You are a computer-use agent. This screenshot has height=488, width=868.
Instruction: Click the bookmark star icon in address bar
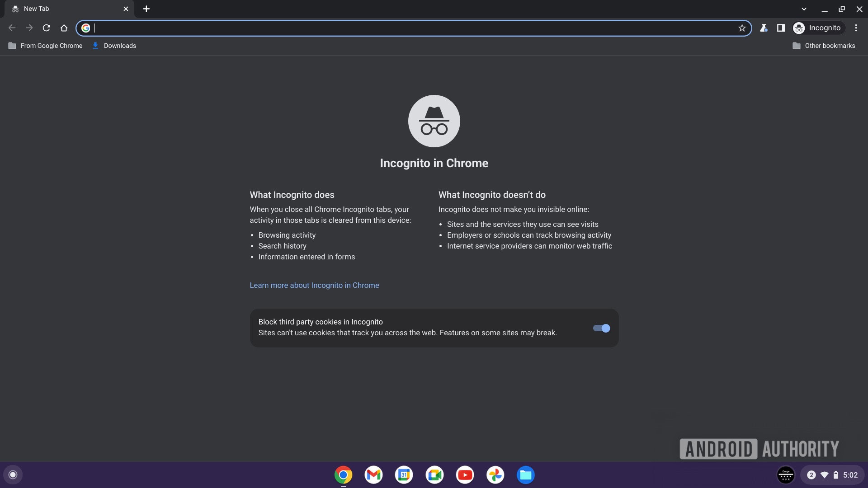pyautogui.click(x=741, y=28)
